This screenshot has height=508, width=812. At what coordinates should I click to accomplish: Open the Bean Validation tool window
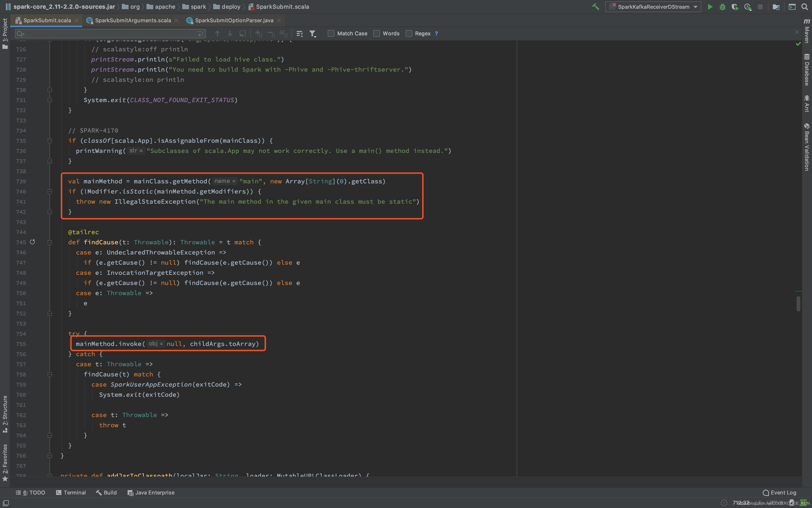807,147
